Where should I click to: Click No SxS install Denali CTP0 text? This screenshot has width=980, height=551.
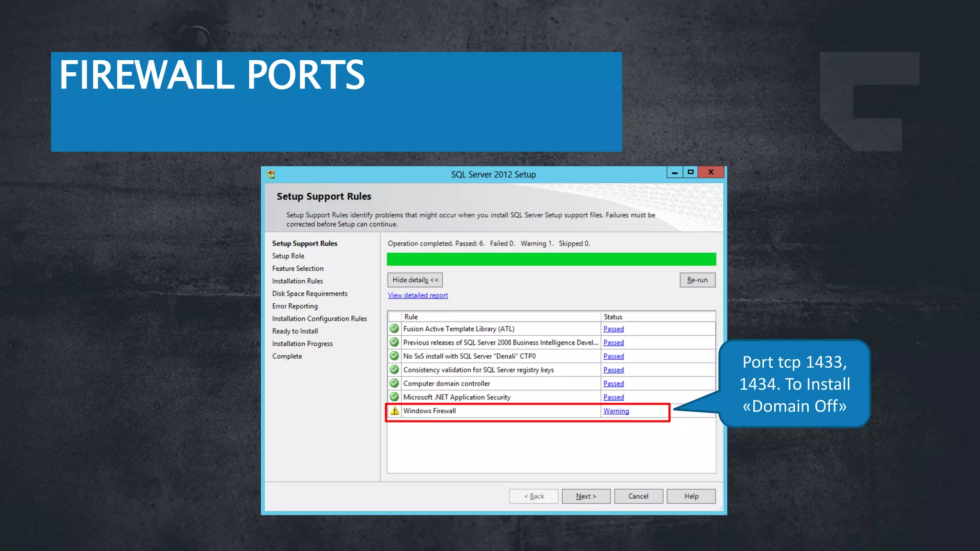(469, 356)
